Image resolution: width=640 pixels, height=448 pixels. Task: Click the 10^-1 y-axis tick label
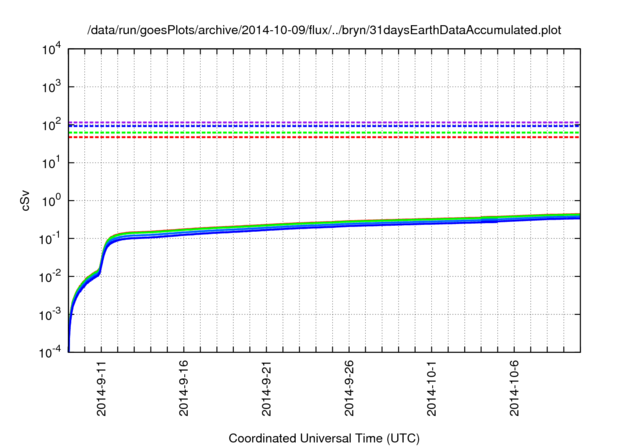[x=50, y=238]
